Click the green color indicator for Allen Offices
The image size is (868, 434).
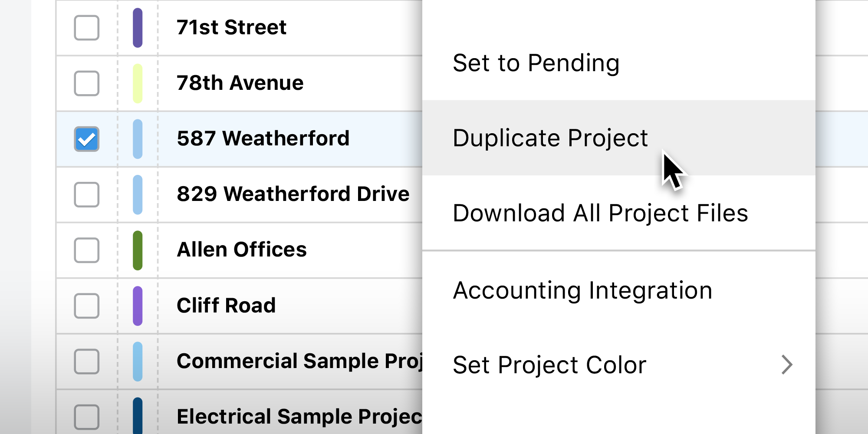pos(138,250)
